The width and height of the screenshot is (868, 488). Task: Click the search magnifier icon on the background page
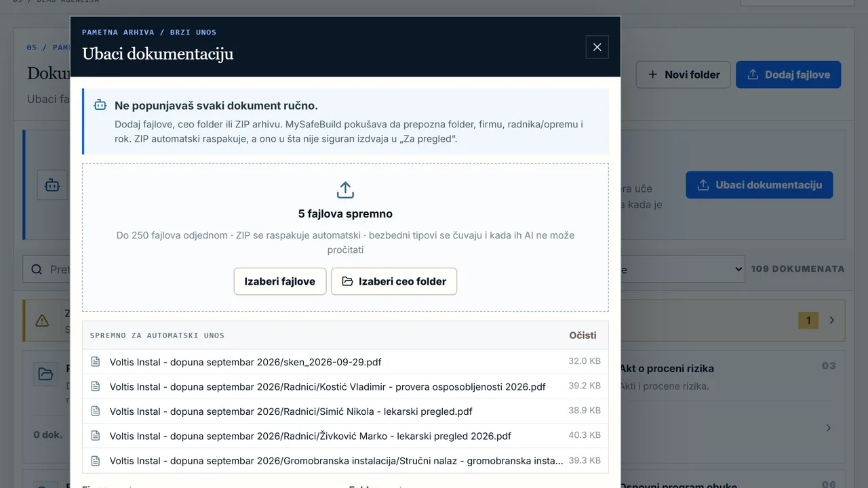tap(37, 270)
